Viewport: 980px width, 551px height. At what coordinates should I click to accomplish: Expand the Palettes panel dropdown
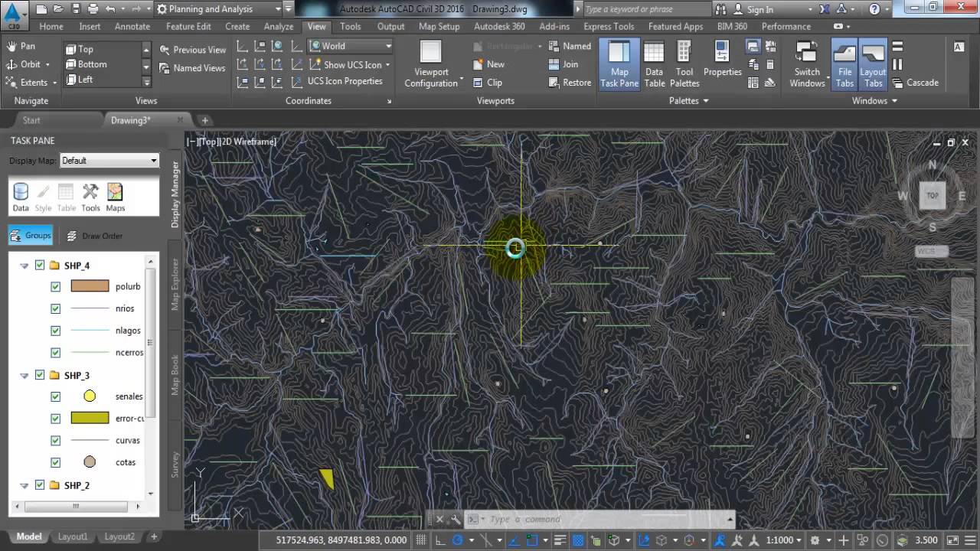[688, 101]
